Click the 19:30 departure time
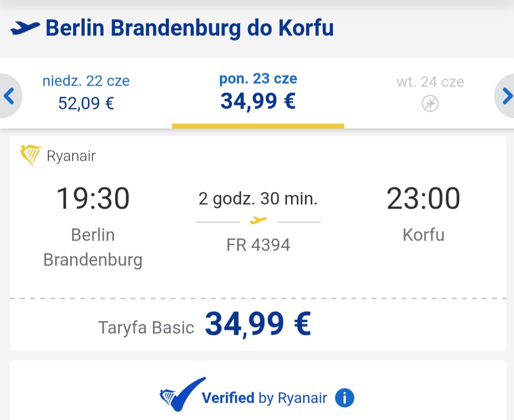Screen dimensions: 514x420 point(93,199)
